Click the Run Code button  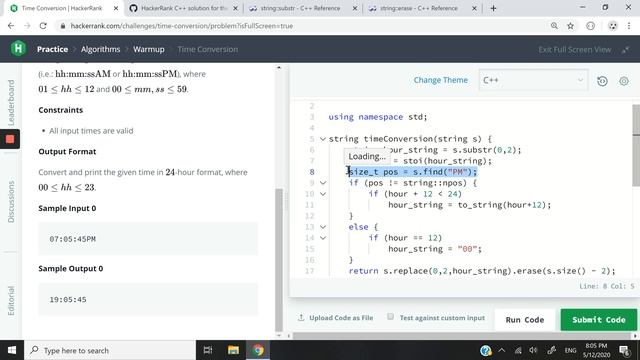tap(524, 320)
